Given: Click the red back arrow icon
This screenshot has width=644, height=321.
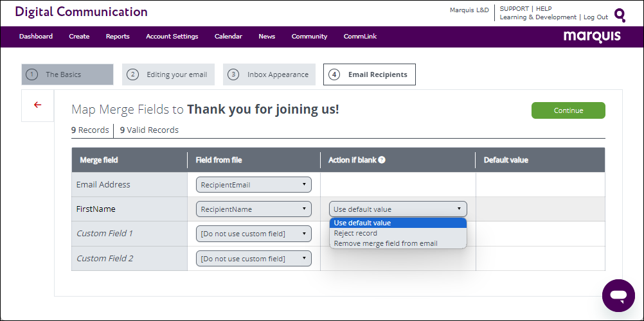Looking at the screenshot, I should pos(37,105).
